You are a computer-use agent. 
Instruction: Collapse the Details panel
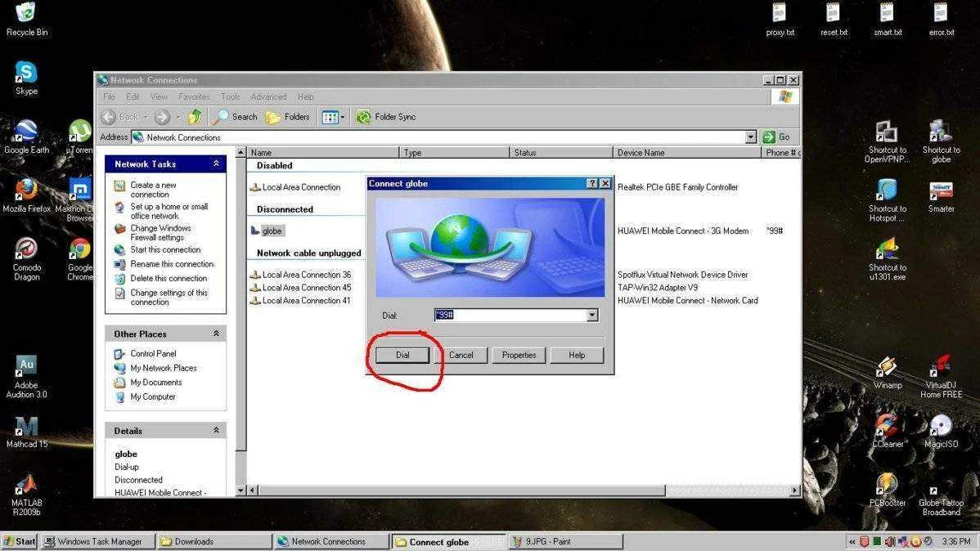tap(216, 431)
